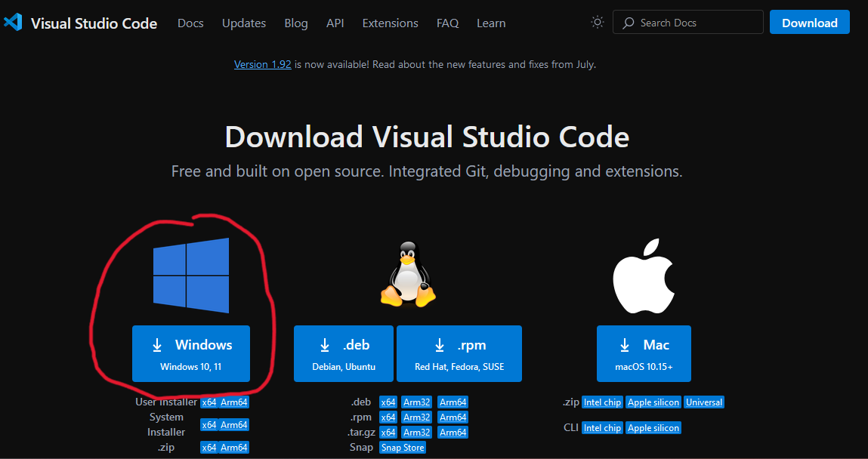Click the Visual Studio Code logo icon
The width and height of the screenshot is (868, 459).
[x=12, y=23]
